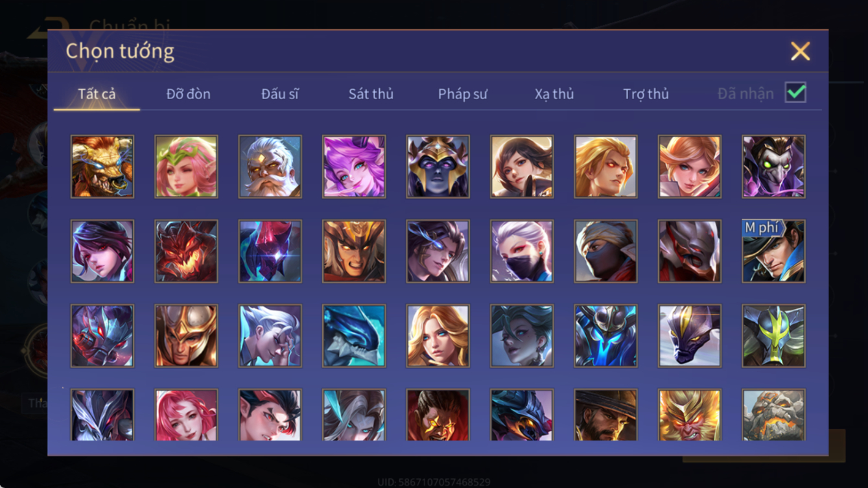Select the hooded ninja with face wrap

pos(605,251)
